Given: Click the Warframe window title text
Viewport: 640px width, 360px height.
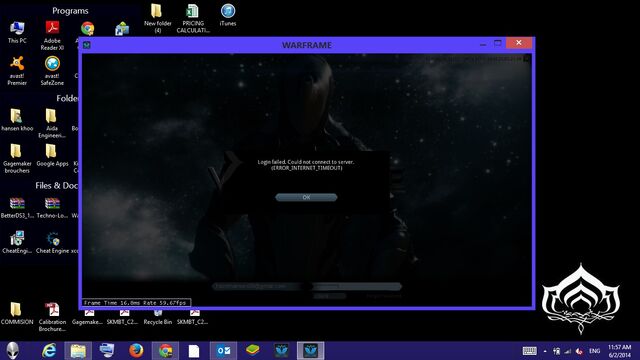Looking at the screenshot, I should click(307, 45).
